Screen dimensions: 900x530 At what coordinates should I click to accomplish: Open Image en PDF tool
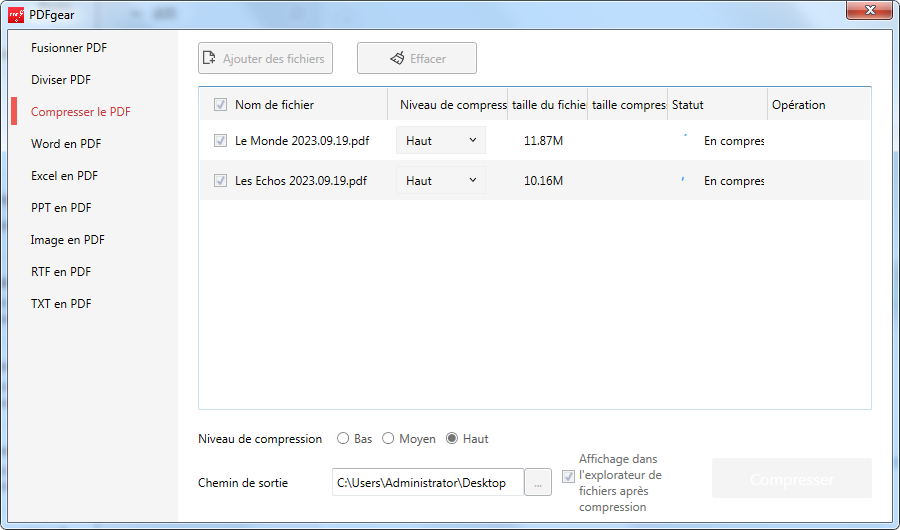point(68,240)
